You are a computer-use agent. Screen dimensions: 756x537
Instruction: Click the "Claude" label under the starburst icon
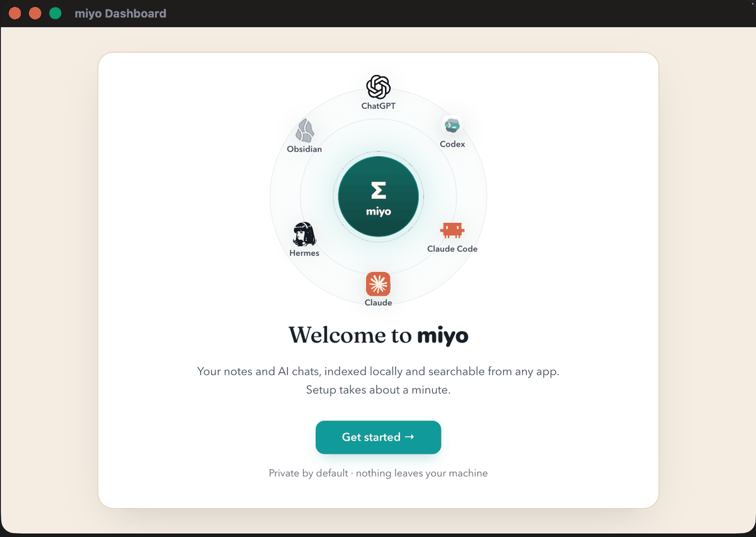click(x=378, y=303)
